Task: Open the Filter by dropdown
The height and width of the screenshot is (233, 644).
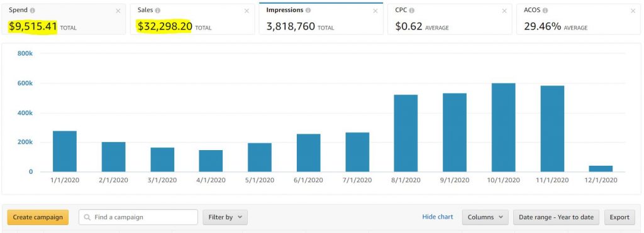Action: pos(225,217)
